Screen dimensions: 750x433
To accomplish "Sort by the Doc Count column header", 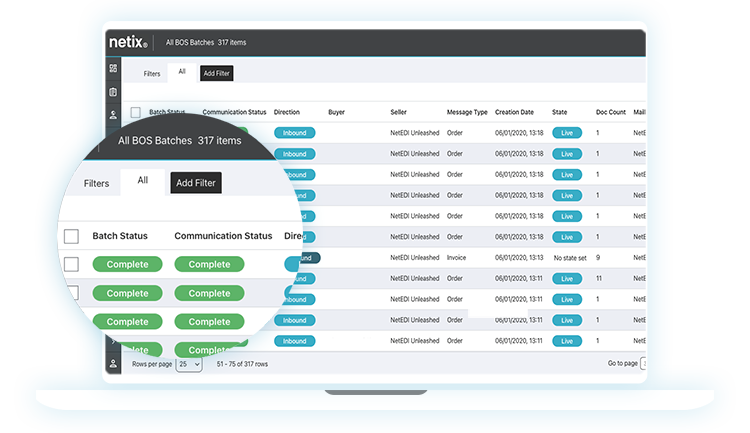I will tap(611, 112).
